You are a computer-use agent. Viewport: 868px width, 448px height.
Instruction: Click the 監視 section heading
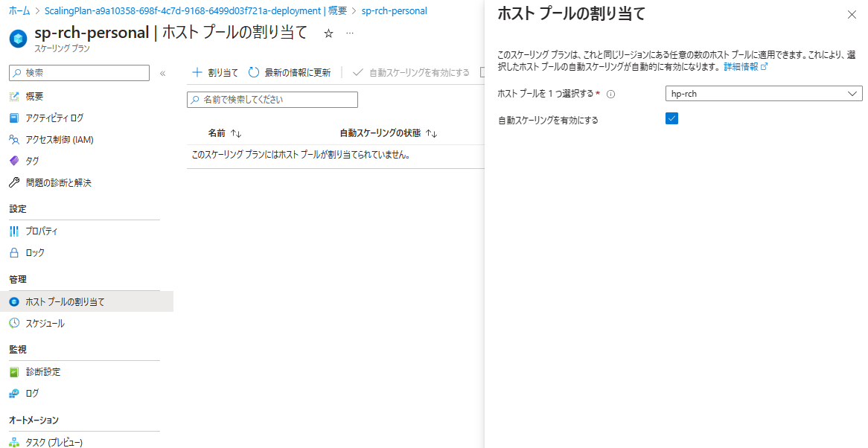coord(18,350)
